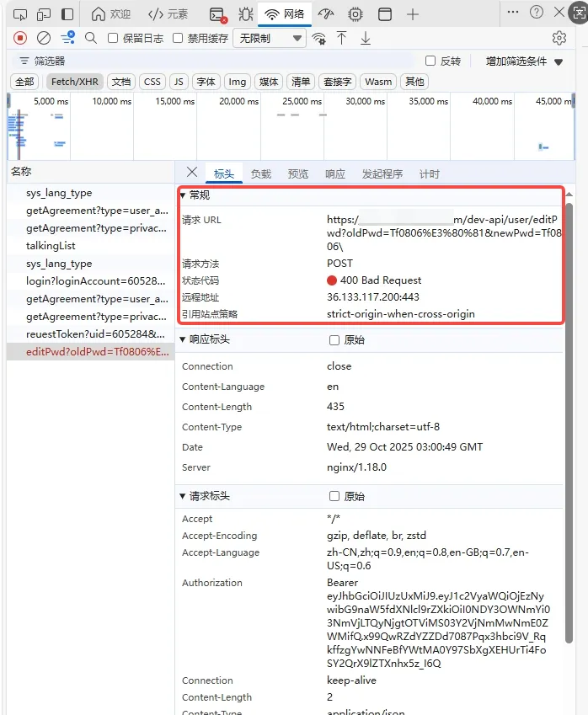The image size is (588, 715).
Task: Select talkingList request row
Action: 91,246
